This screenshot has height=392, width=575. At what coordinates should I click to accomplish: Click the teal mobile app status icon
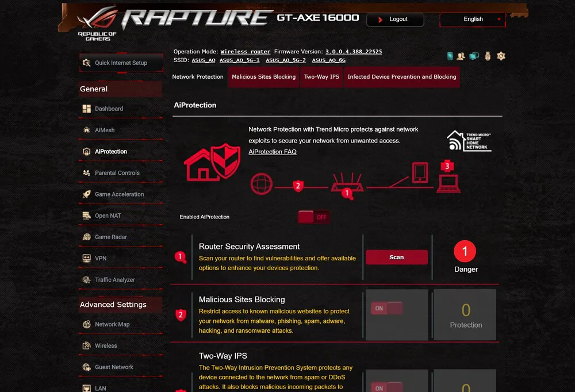point(450,56)
